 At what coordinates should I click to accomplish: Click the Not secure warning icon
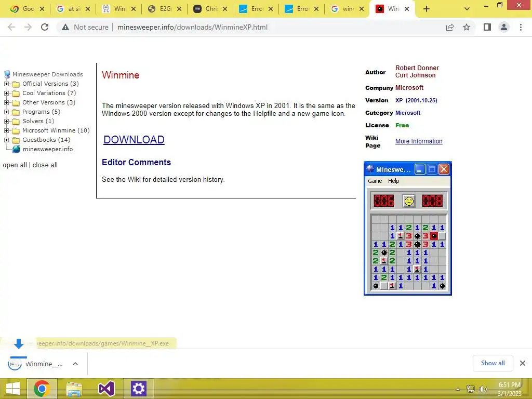point(65,27)
